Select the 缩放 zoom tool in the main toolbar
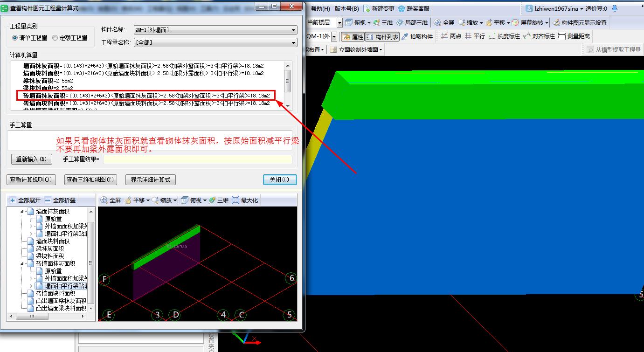The width and height of the screenshot is (644, 352). click(468, 22)
